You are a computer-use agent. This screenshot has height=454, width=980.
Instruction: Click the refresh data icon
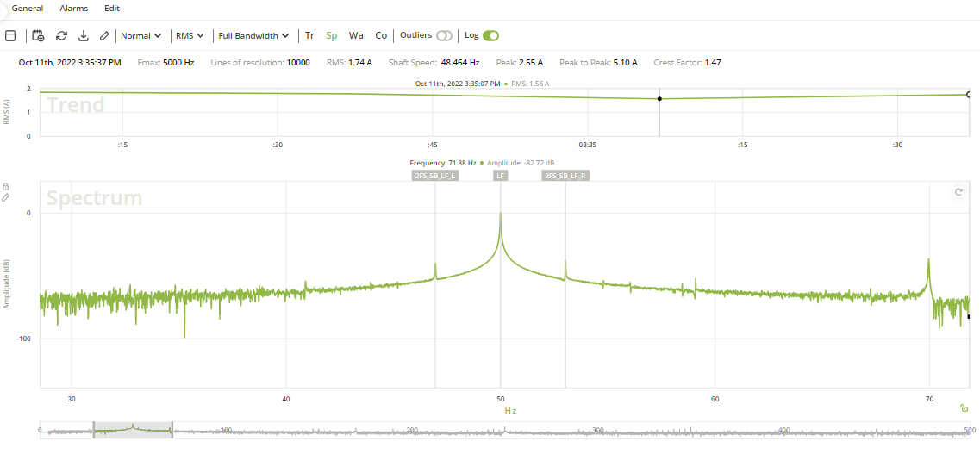[61, 36]
